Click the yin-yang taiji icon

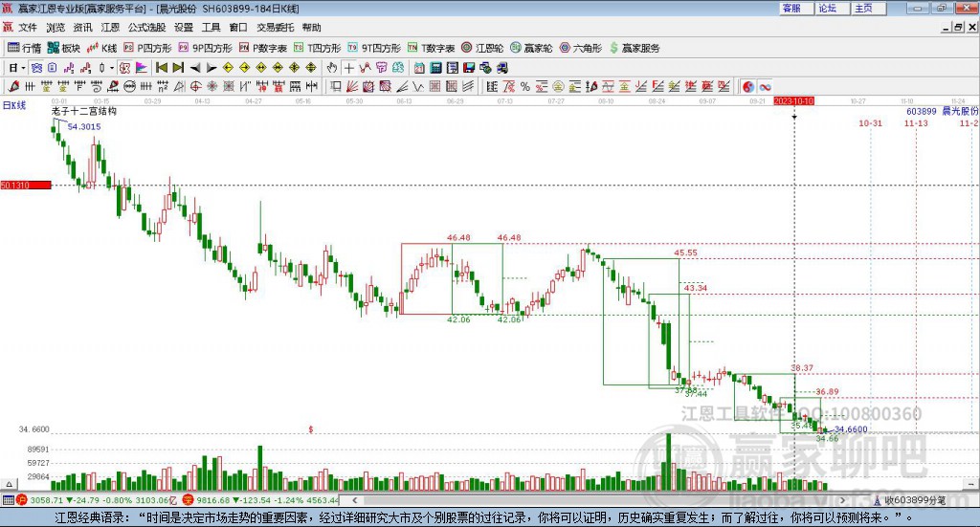point(748,87)
